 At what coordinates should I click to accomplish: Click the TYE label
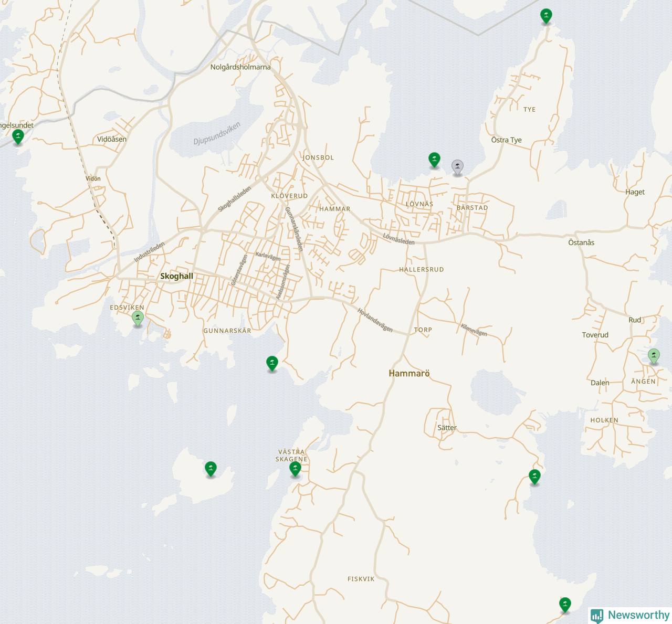tap(530, 110)
